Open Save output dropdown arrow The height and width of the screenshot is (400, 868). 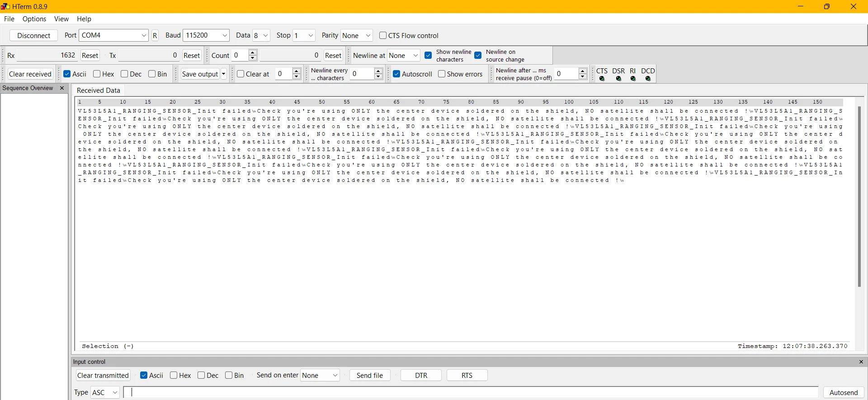tap(223, 74)
